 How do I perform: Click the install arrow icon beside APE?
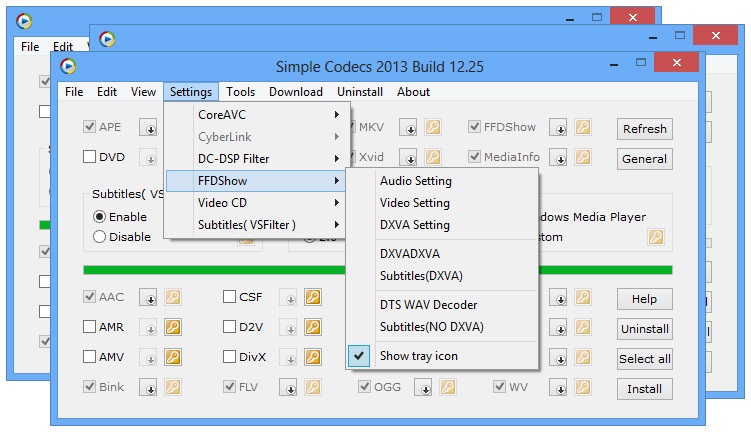click(148, 128)
